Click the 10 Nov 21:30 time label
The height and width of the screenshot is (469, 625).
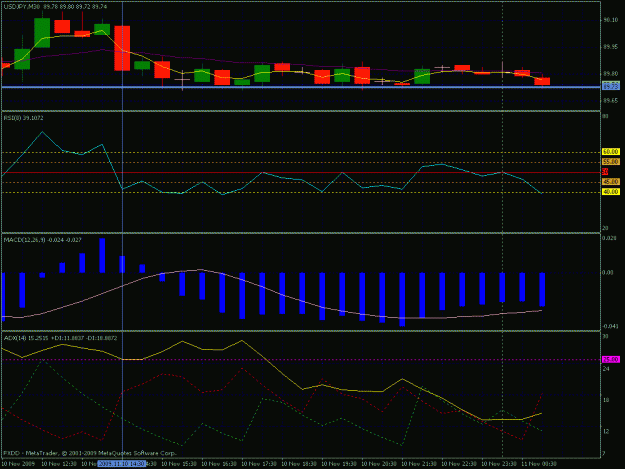pyautogui.click(x=419, y=464)
